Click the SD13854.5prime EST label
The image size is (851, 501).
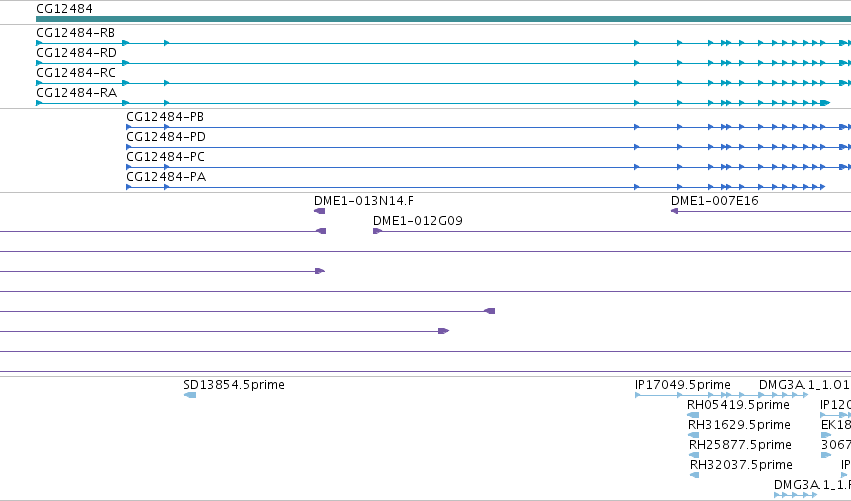click(x=234, y=385)
